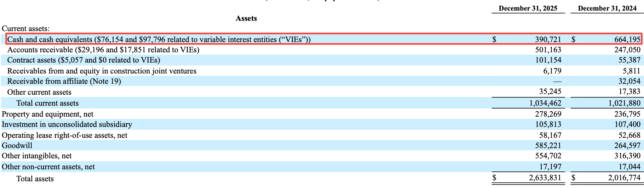Image resolution: width=644 pixels, height=188 pixels.
Task: Click total current assets value 1,034,462
Action: pos(545,103)
